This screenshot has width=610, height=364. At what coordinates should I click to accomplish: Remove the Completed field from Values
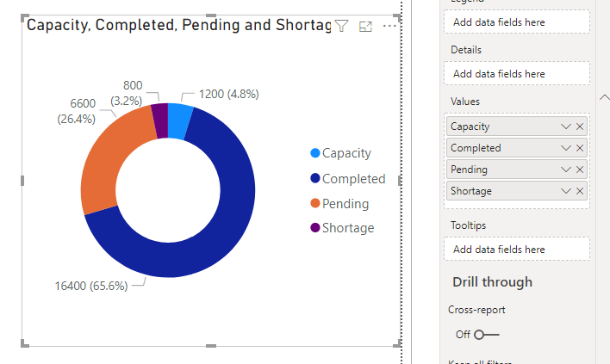[580, 148]
